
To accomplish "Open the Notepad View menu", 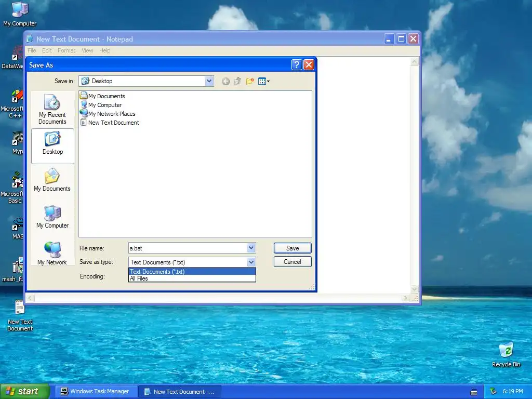I will pos(87,50).
